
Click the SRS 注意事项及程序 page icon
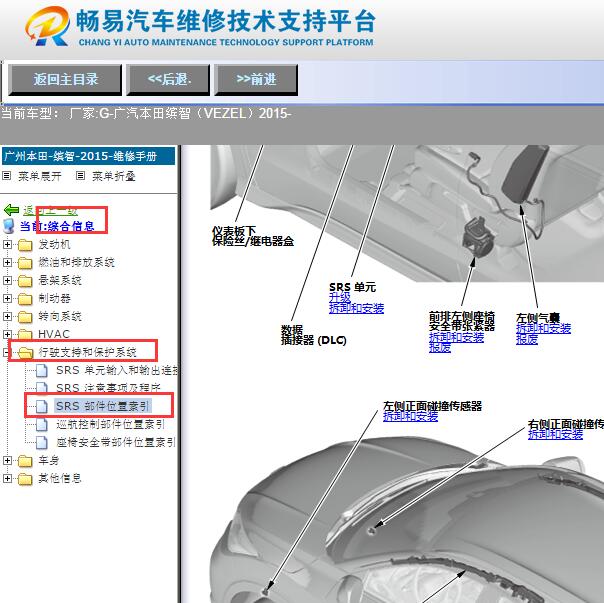click(x=42, y=387)
